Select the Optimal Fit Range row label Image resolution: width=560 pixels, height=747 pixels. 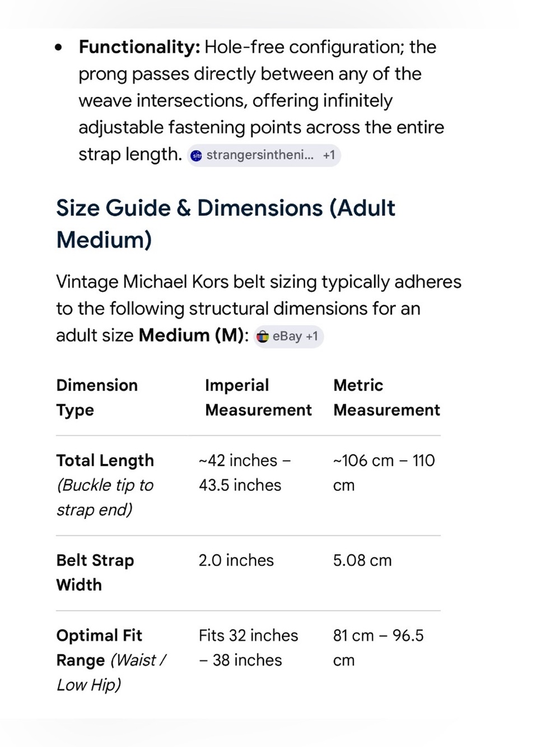pos(111,660)
